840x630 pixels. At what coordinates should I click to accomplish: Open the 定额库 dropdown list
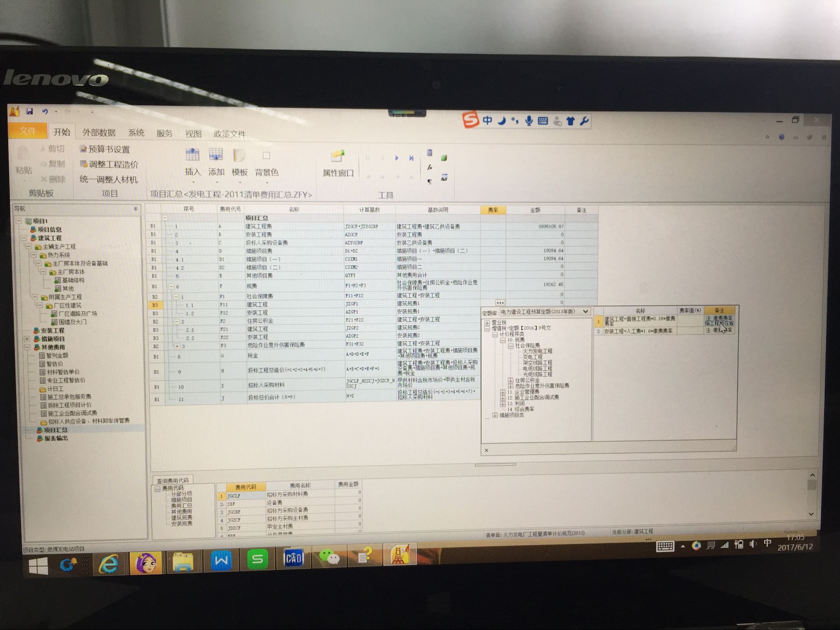coord(585,311)
